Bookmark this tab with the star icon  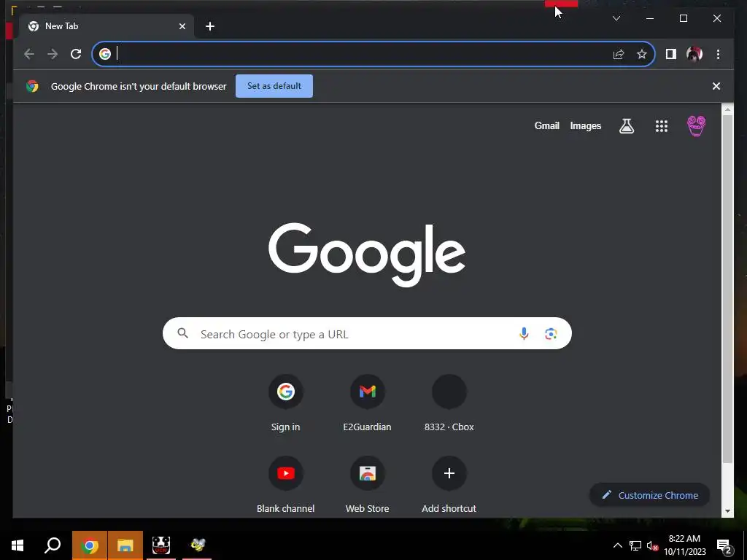pos(642,54)
